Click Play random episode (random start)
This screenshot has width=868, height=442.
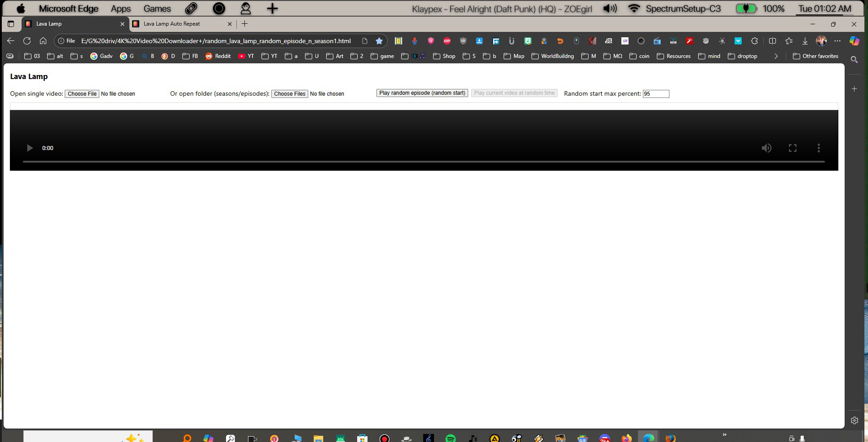(x=422, y=93)
